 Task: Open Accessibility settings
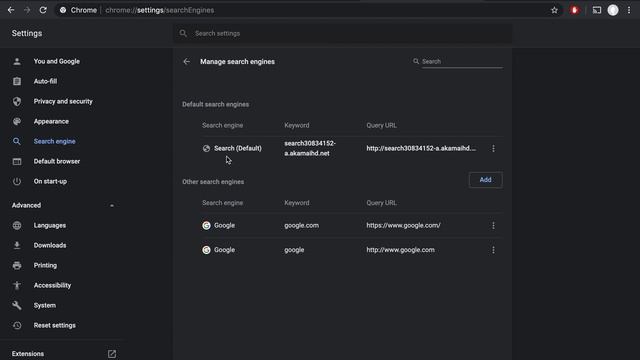52,285
